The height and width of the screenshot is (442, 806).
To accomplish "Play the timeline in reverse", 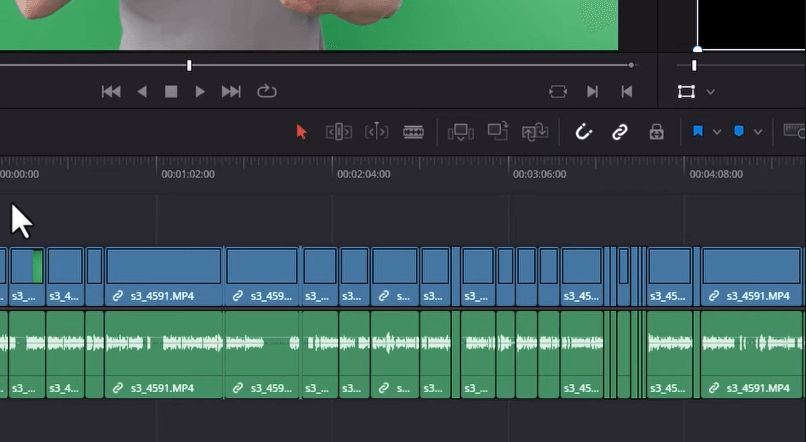I will click(142, 91).
